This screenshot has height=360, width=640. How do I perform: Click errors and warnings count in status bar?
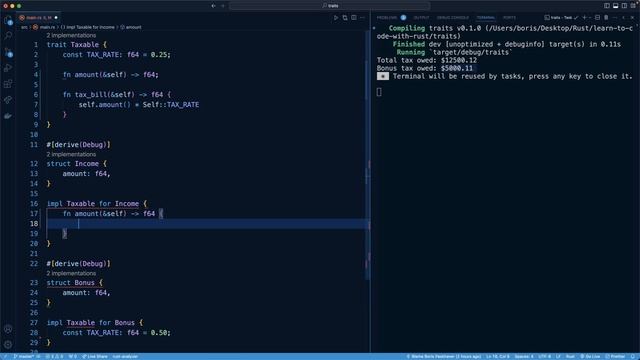click(x=54, y=356)
